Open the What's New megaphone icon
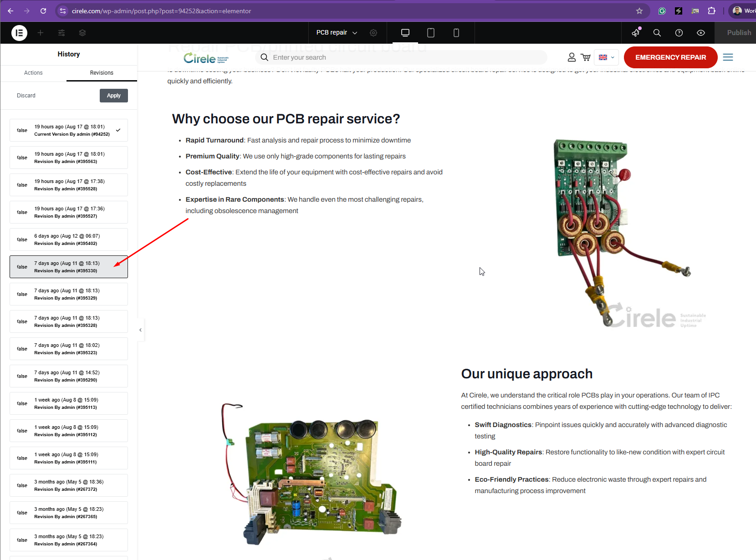 pyautogui.click(x=636, y=32)
